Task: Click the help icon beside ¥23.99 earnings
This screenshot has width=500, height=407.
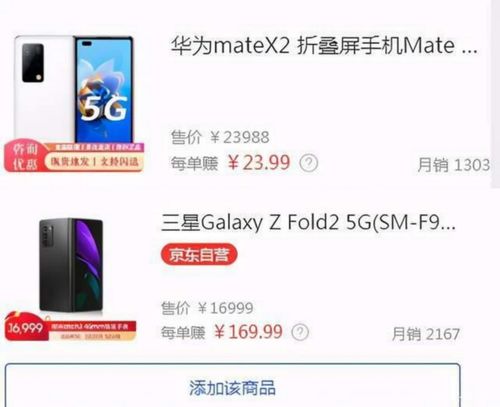Action: 309,163
